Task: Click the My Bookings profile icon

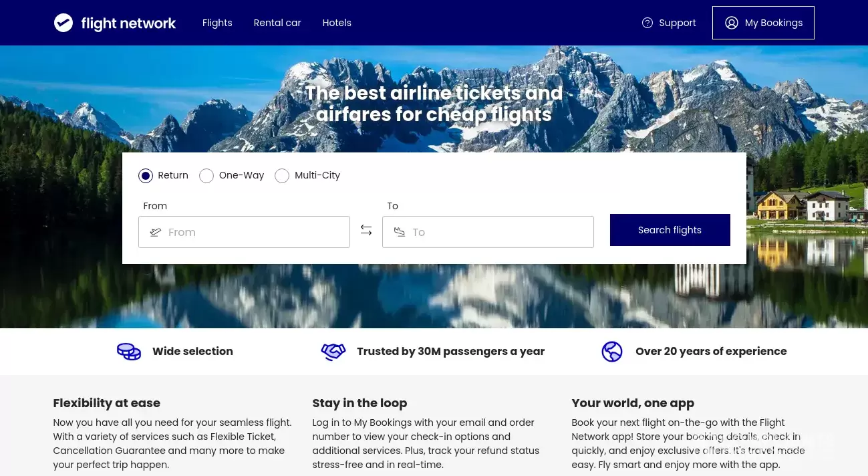Action: point(732,23)
